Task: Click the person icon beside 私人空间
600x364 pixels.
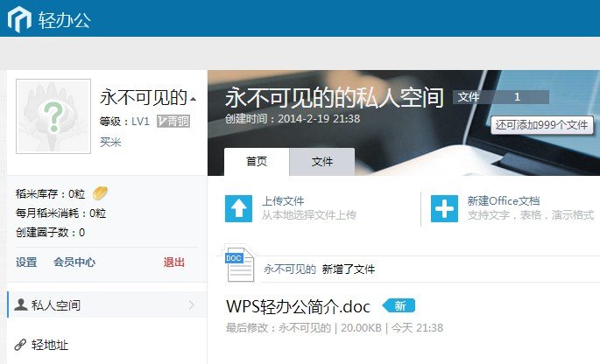Action: (21, 304)
